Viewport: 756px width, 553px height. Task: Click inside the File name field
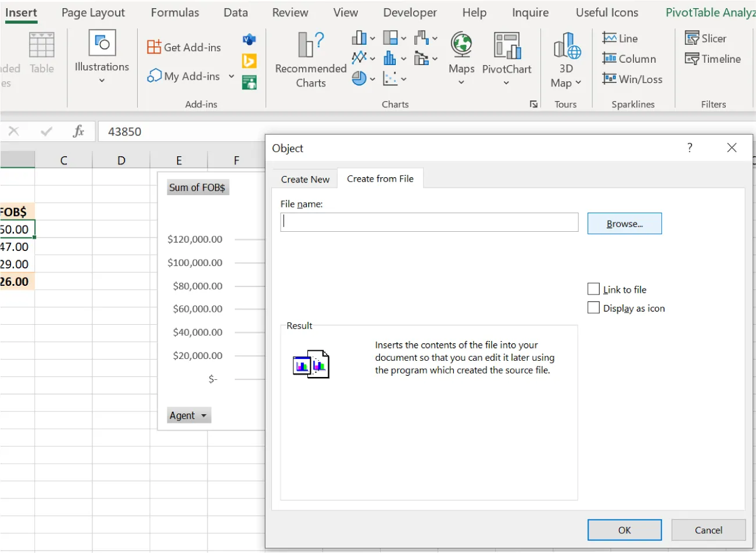(x=429, y=222)
